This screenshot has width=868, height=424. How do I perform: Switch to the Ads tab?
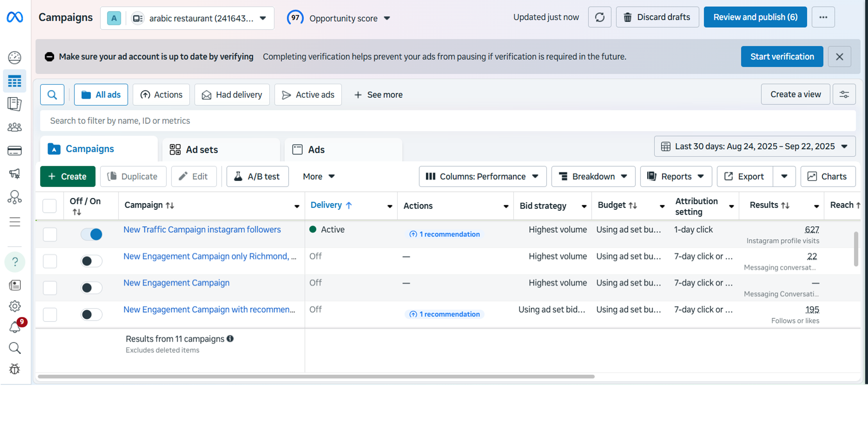pyautogui.click(x=316, y=150)
